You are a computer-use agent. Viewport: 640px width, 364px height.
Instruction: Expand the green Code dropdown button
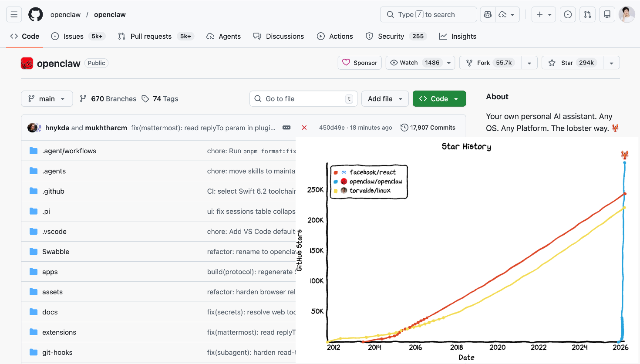click(439, 99)
